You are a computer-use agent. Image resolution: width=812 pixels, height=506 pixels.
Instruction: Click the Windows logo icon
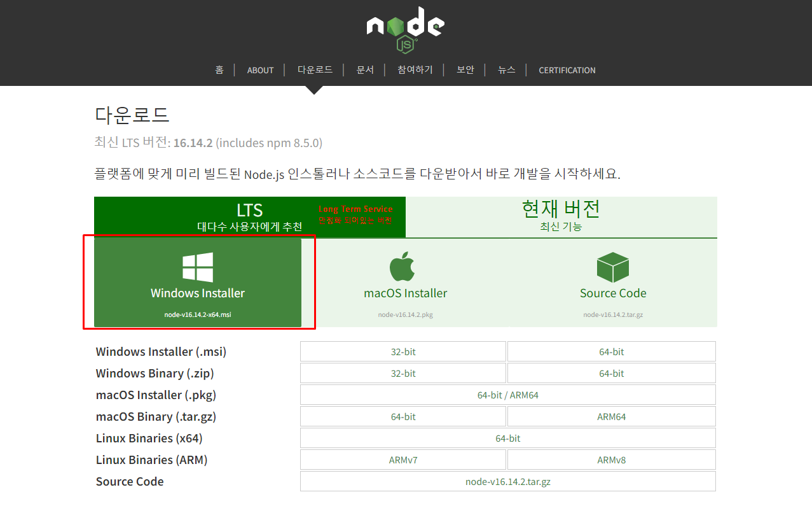click(x=198, y=267)
